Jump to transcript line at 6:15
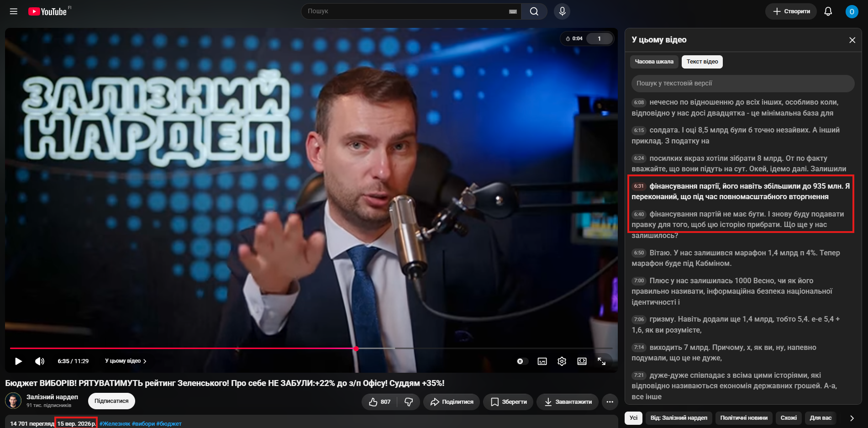This screenshot has width=868, height=428. click(742, 136)
